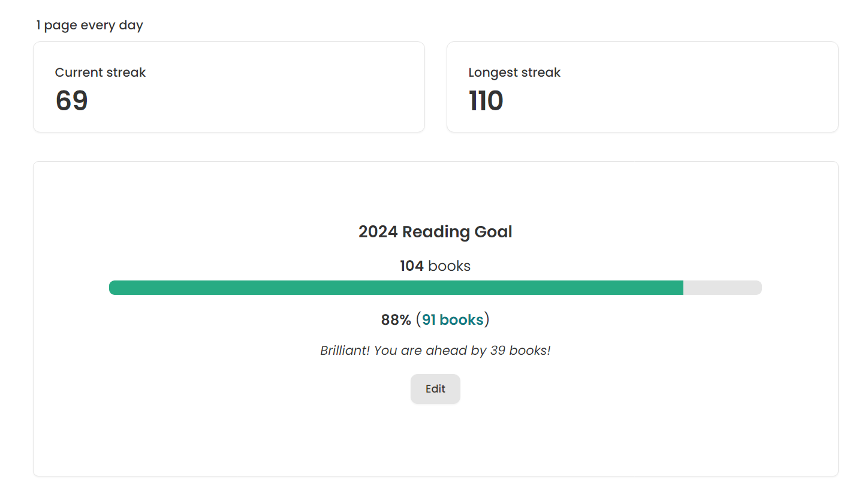Select the "Longest streak" label
This screenshot has height=504, width=865.
click(x=514, y=73)
